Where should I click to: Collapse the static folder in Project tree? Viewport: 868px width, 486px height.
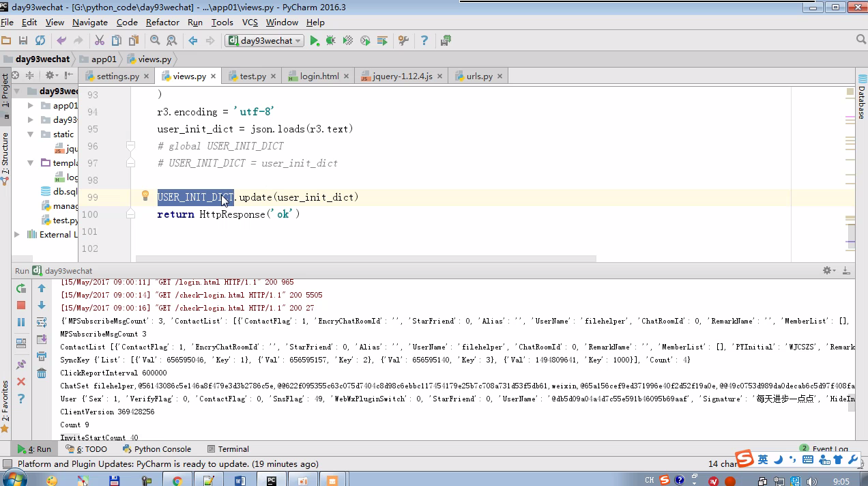point(31,134)
